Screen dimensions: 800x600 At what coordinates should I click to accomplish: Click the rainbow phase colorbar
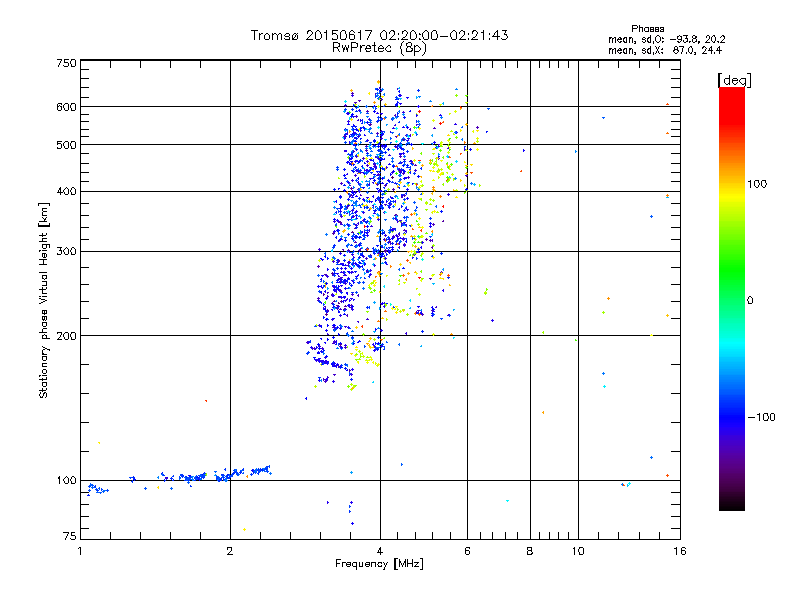pos(732,298)
